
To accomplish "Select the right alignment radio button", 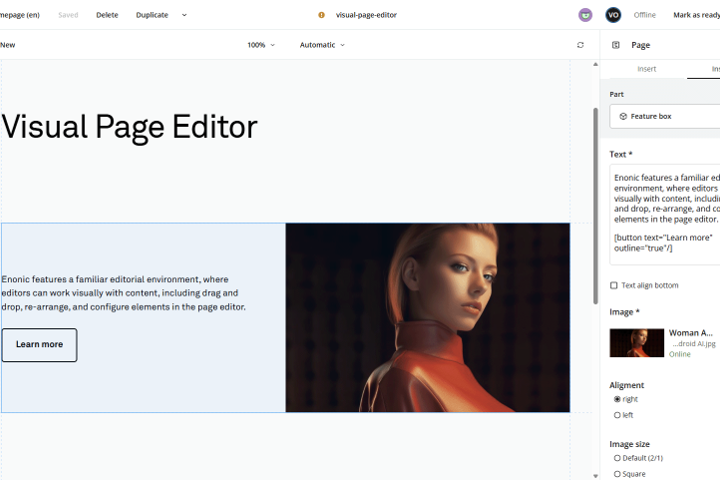I will click(617, 399).
